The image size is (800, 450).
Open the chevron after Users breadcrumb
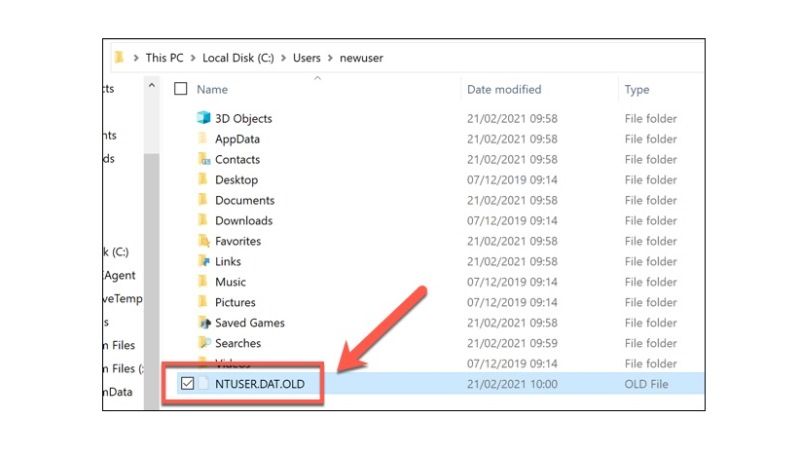(x=330, y=58)
